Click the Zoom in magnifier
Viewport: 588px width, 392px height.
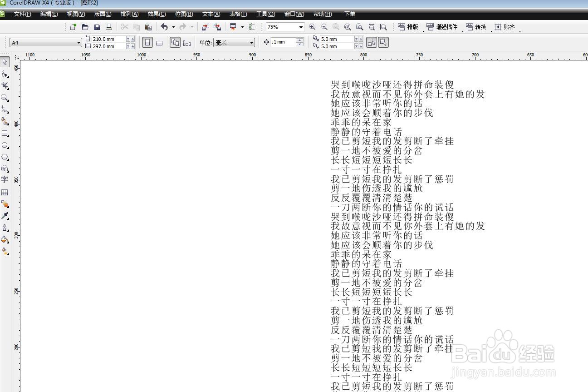tap(312, 27)
